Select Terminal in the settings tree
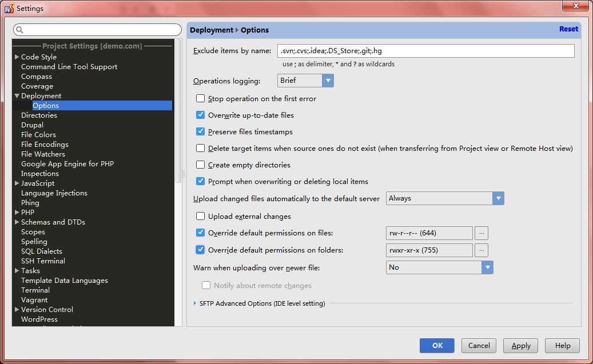Screen dimensions: 593x364 [35, 290]
